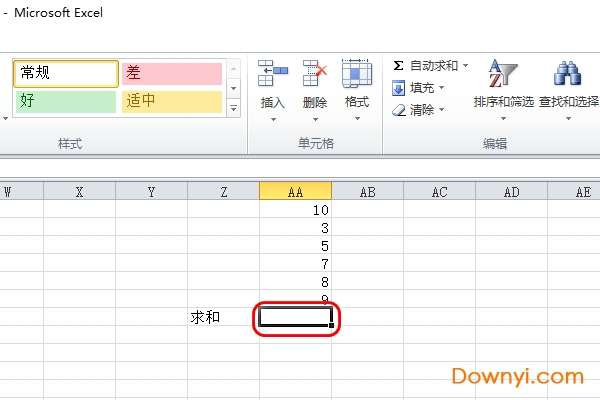Open the 查找和选择 dropdown arrow
This screenshot has height=400, width=600.
[x=569, y=119]
